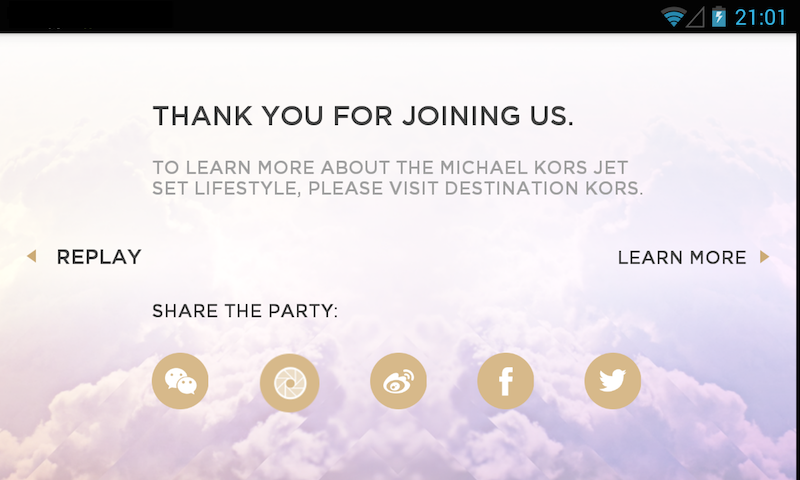
Task: Click the left arrow beside Replay
Action: point(31,257)
